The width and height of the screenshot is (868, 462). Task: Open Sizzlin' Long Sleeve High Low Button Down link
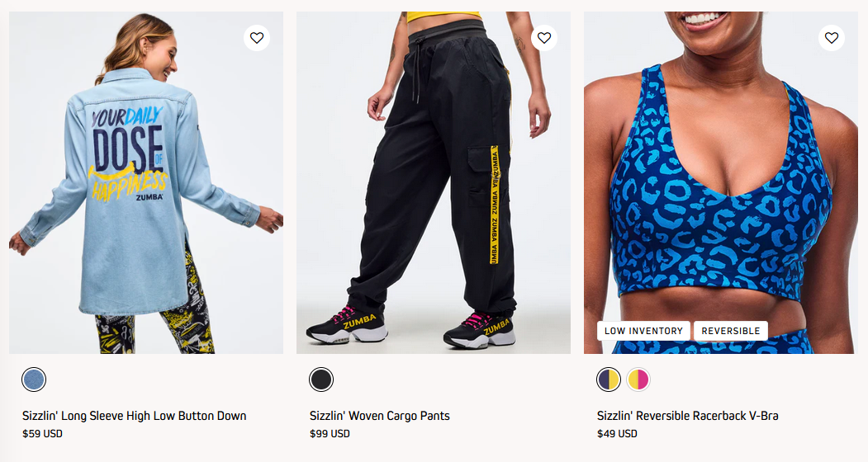click(x=134, y=416)
